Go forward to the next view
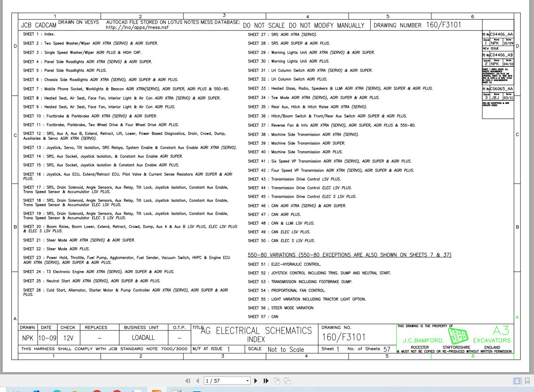534x392 pixels. coord(287,381)
